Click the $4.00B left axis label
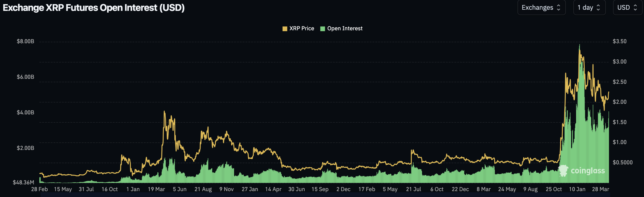The image size is (644, 197). (x=26, y=113)
